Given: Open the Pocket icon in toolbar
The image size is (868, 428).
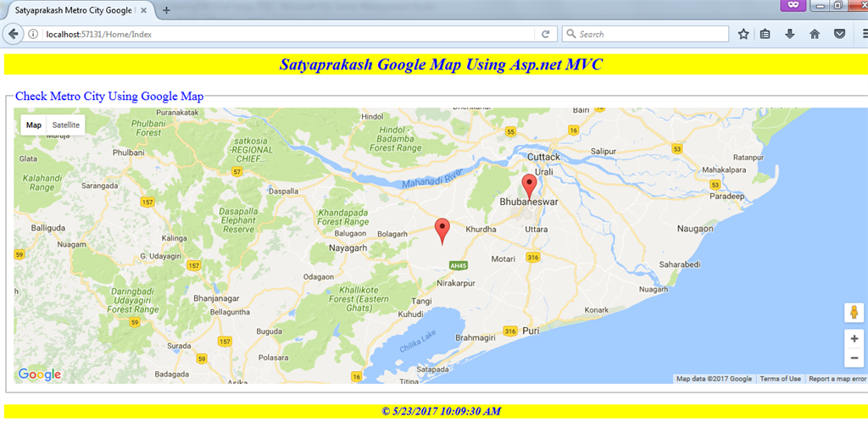Looking at the screenshot, I should [x=840, y=35].
